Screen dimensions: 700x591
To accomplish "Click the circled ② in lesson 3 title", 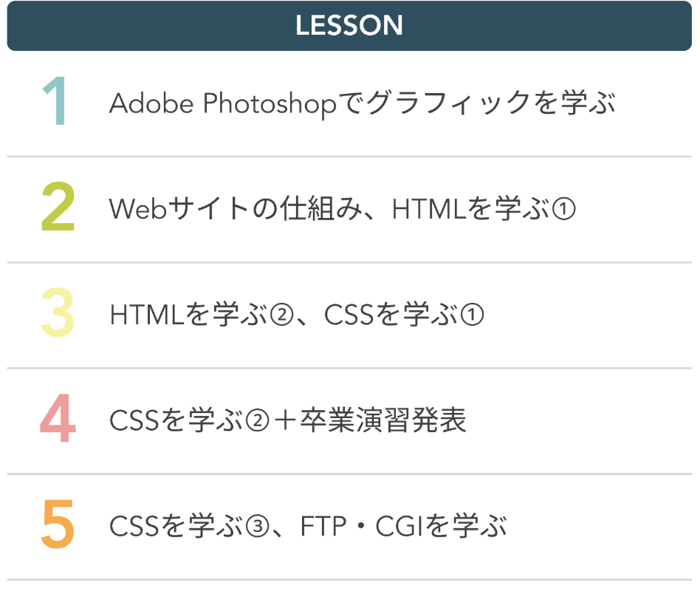I will (x=281, y=315).
